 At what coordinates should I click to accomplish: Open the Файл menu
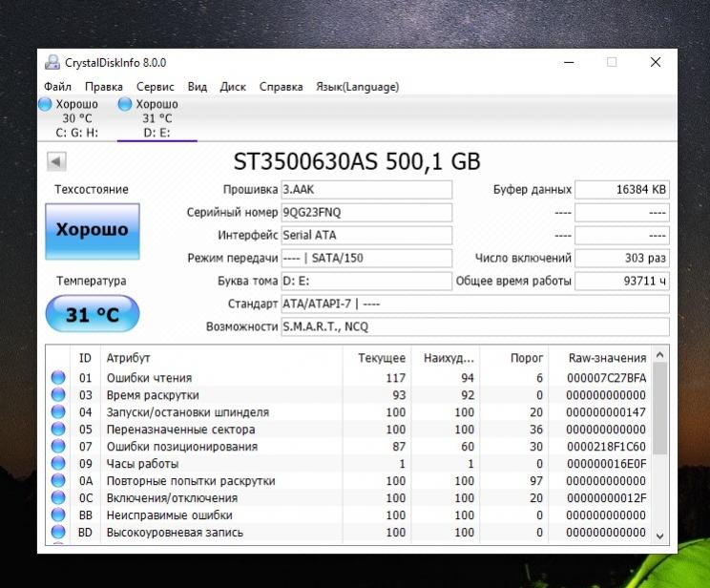point(57,87)
